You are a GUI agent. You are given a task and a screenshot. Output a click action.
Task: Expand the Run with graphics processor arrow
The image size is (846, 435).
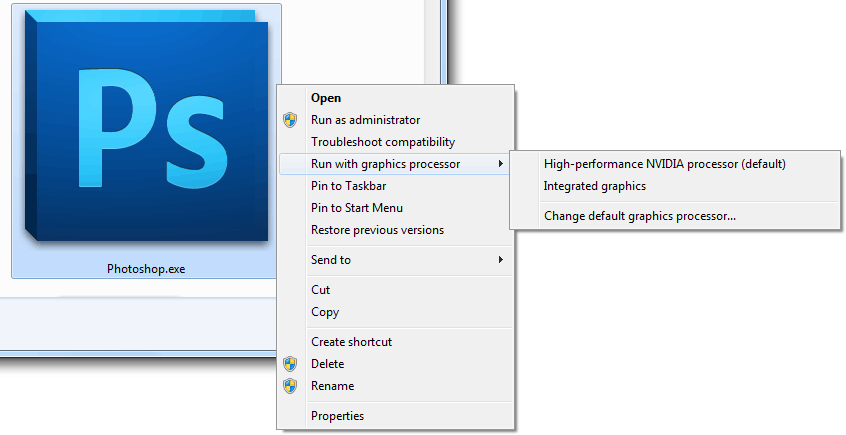(x=501, y=164)
